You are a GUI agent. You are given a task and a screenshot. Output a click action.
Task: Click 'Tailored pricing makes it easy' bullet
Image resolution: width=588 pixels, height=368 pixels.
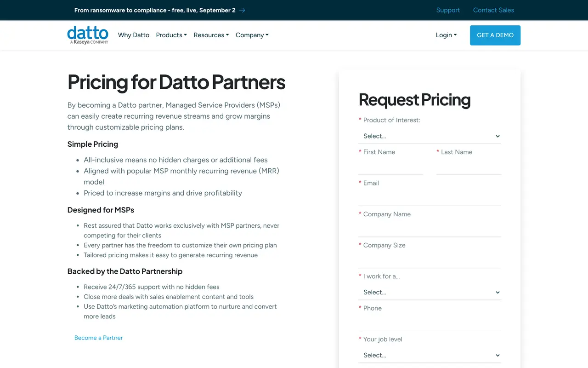pos(170,255)
